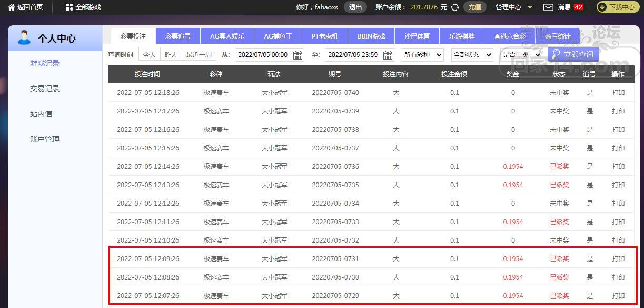Click the 昨天 quick filter
The width and height of the screenshot is (644, 308).
click(171, 54)
